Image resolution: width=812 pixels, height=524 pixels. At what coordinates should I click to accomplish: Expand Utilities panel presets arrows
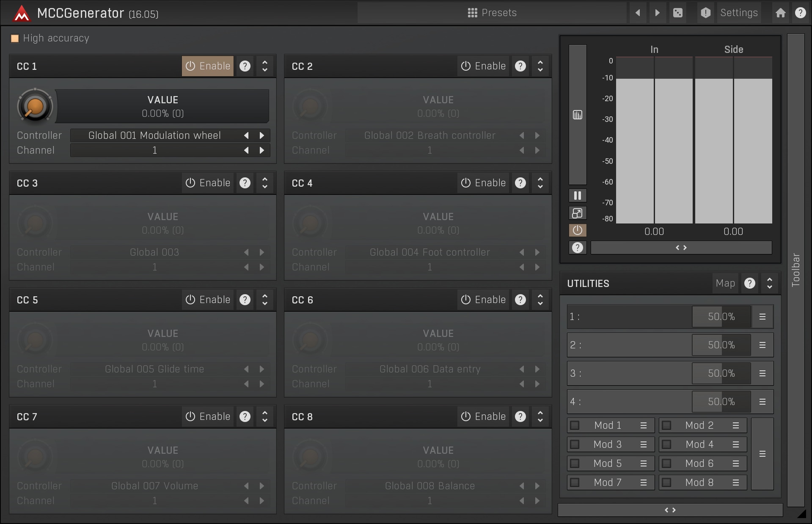tap(770, 283)
